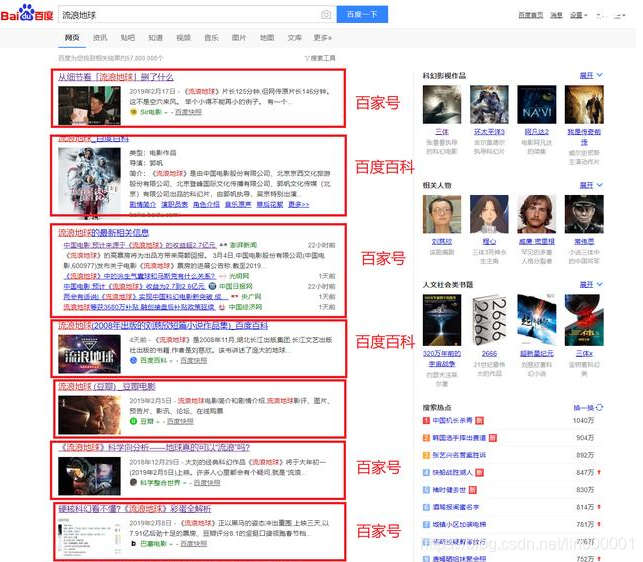The image size is (643, 562).
Task: Click the 刘慈欣 portrait
Action: pos(442,214)
